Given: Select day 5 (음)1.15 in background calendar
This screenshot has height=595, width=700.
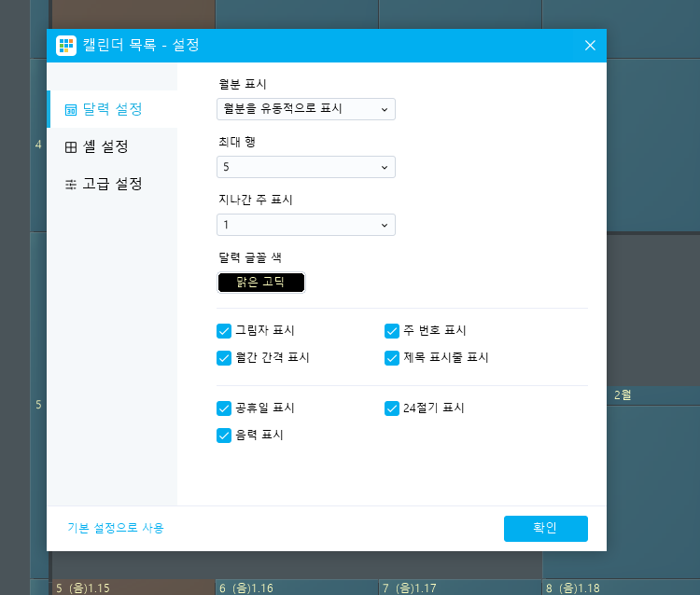Looking at the screenshot, I should coord(83,588).
